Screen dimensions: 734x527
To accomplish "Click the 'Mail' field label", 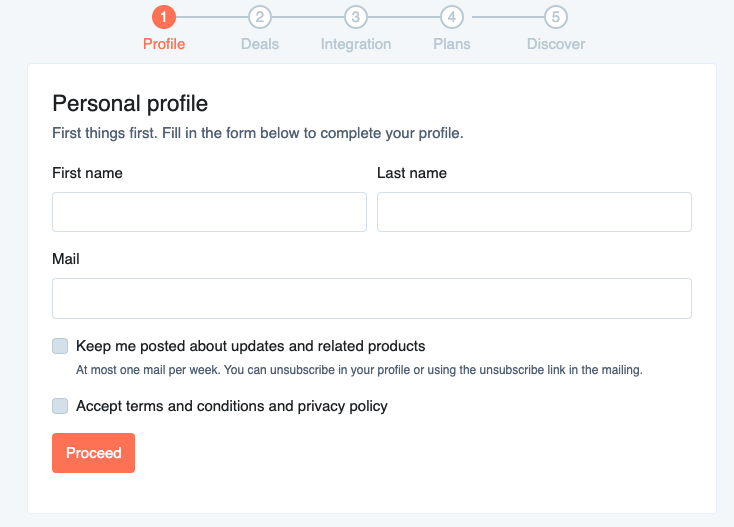I will click(x=66, y=259).
